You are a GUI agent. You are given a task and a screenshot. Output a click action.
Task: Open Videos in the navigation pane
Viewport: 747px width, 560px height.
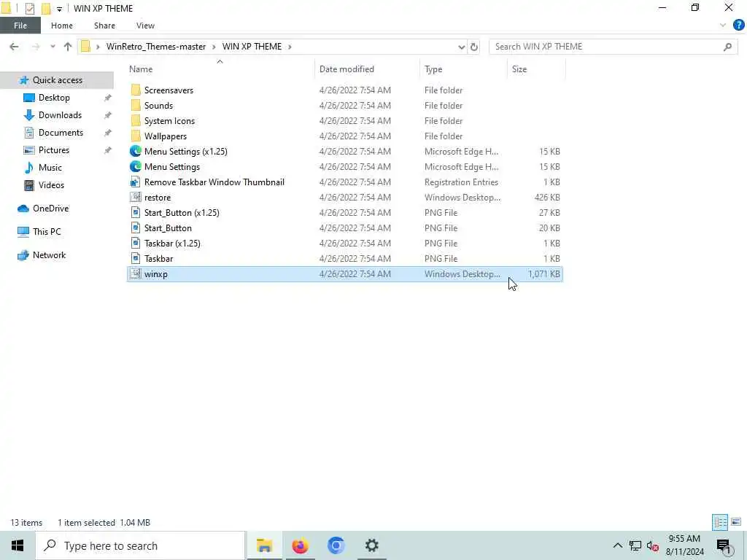pyautogui.click(x=51, y=185)
